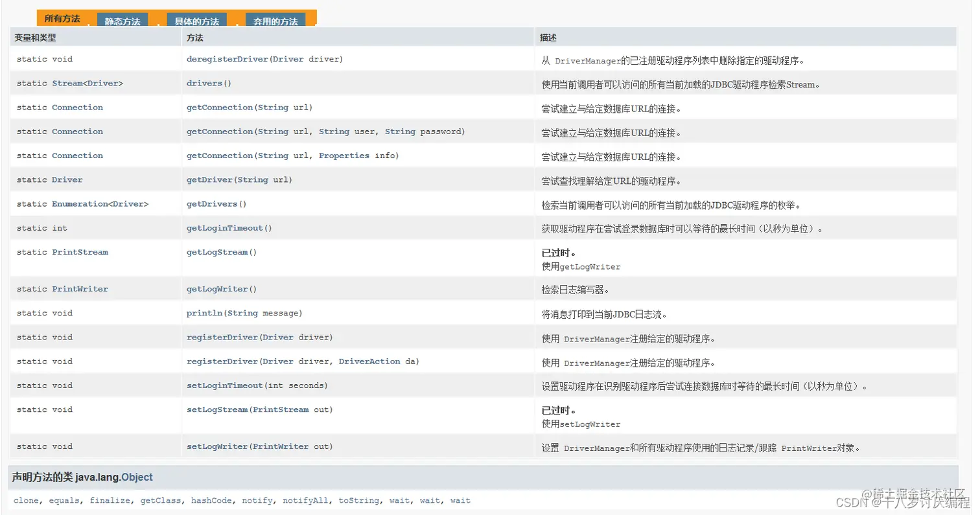Screen dimensions: 980x515
Task: Click the PrintWriter return type link
Action: coord(80,289)
